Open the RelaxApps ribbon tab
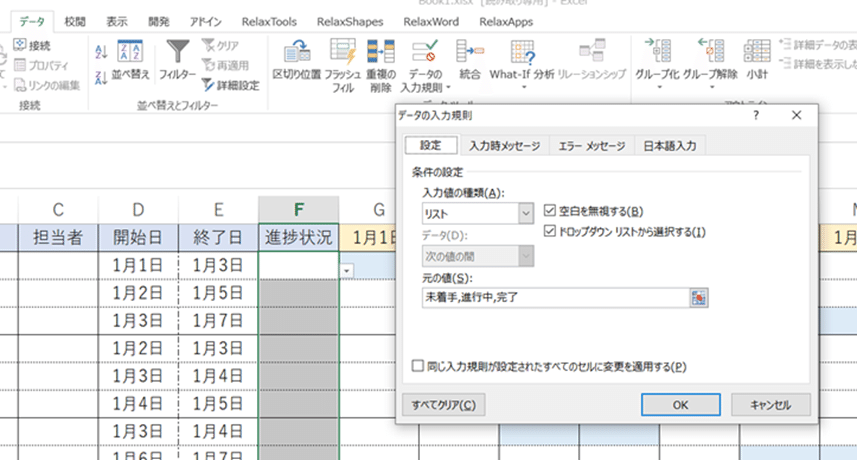 tap(506, 22)
